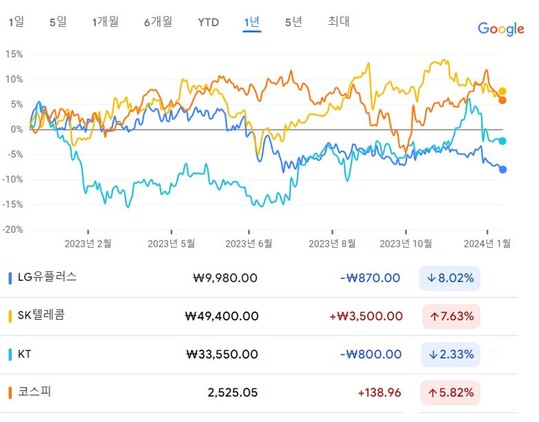Click the 2023년 6월 axis label
Viewport: 539px width, 422px height.
tap(249, 244)
